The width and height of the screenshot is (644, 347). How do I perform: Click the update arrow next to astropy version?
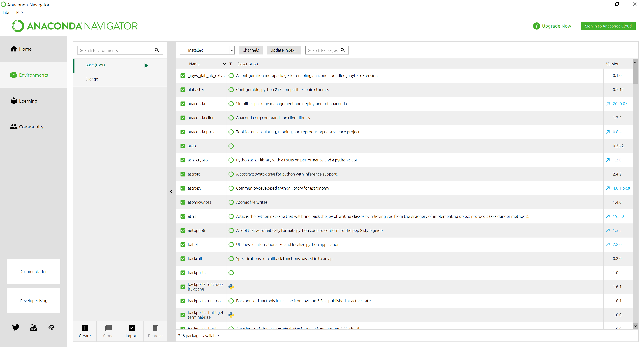click(607, 188)
